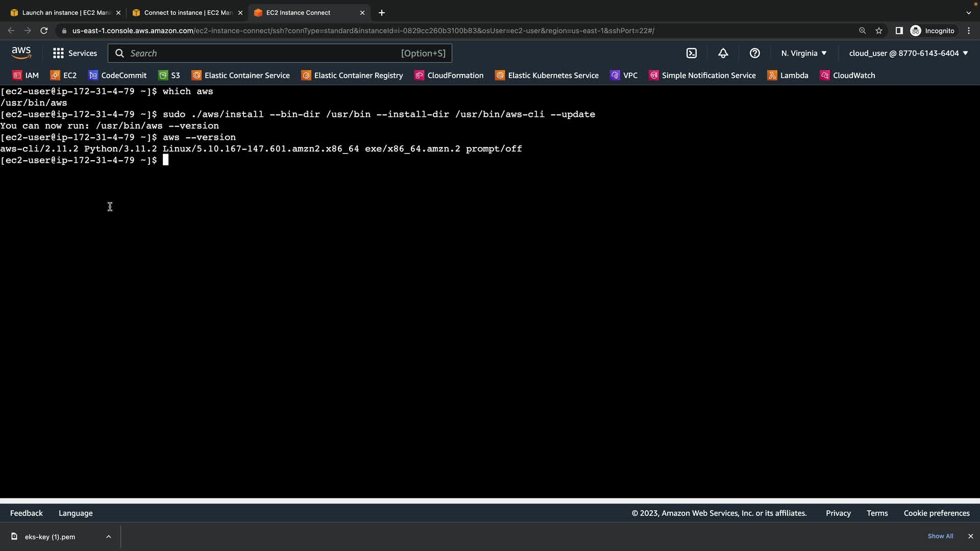Open the notifications bell icon

coord(723,53)
